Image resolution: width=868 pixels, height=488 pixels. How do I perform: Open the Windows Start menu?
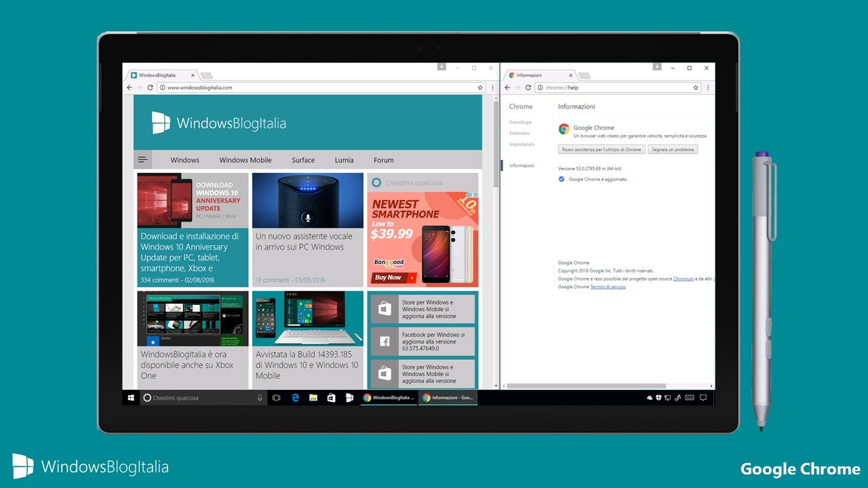click(x=131, y=398)
